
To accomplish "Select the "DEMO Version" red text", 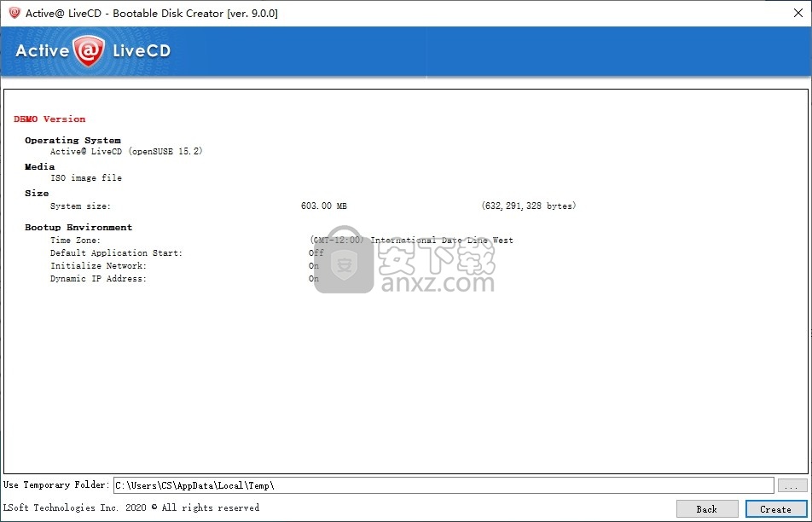I will [x=49, y=119].
